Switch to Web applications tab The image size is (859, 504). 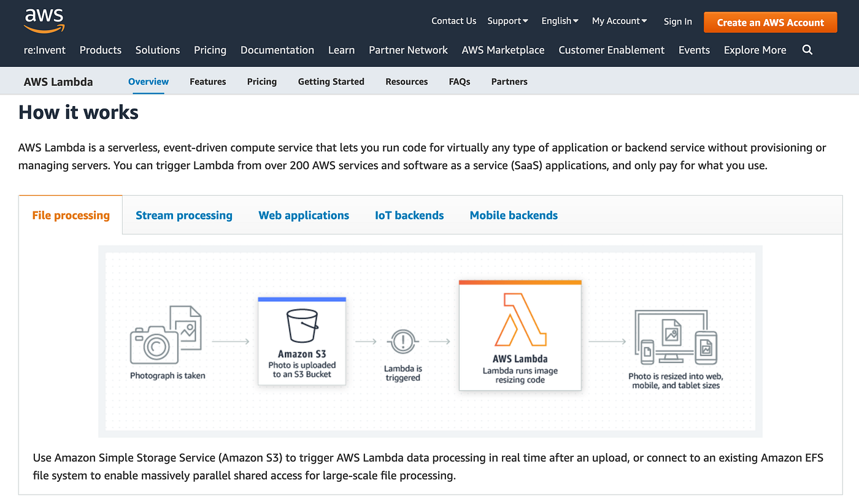pyautogui.click(x=304, y=215)
